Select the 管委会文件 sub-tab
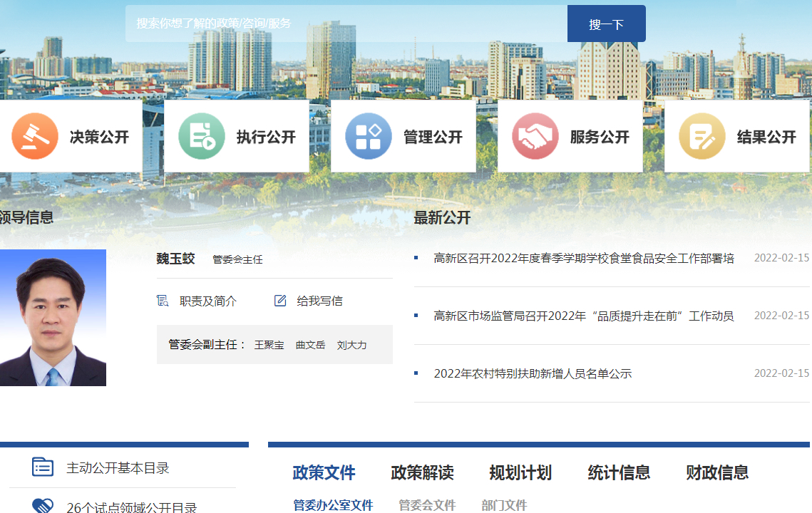This screenshot has width=812, height=513. tap(427, 505)
